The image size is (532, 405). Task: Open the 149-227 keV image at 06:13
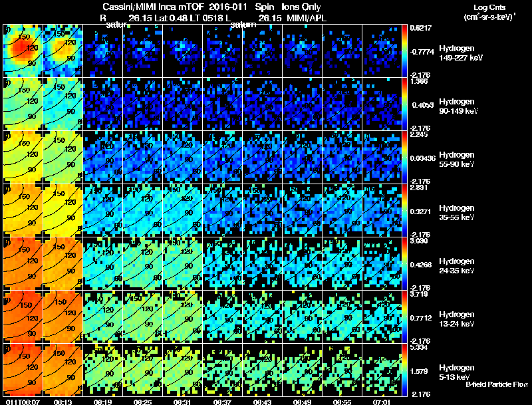63,51
